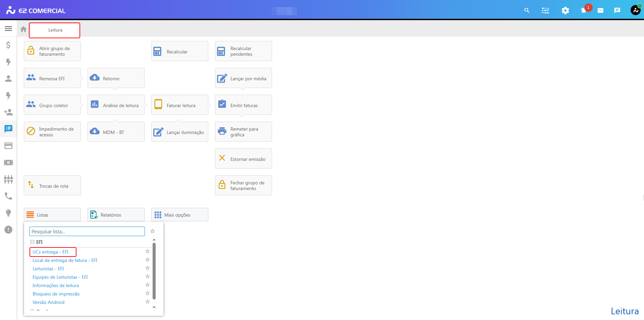The image size is (644, 320).
Task: Open the phone icon in sidebar
Action: [x=8, y=196]
